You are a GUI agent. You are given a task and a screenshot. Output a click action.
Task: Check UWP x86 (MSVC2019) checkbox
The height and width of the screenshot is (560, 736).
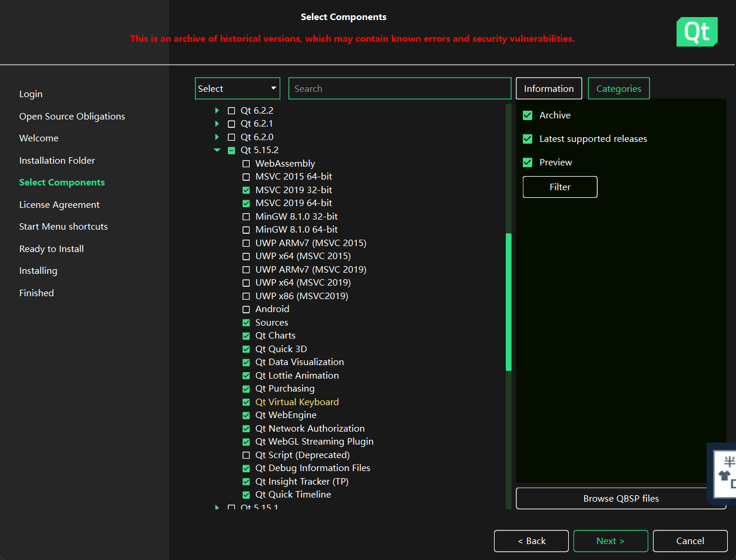click(x=246, y=296)
